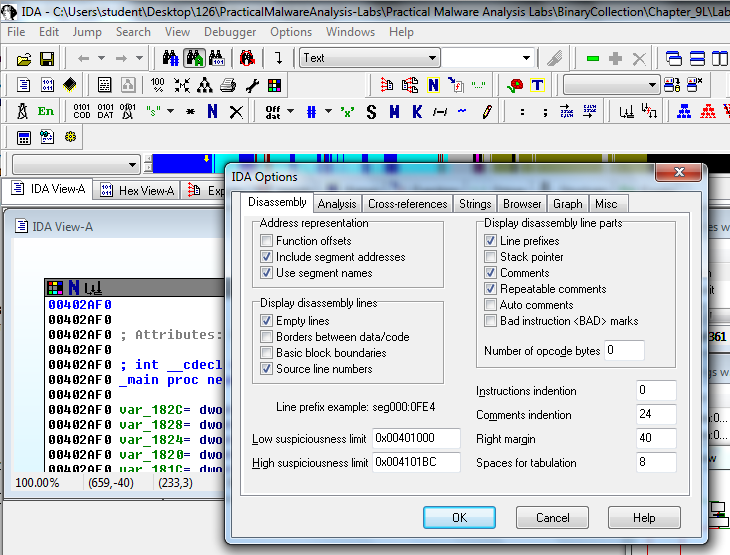This screenshot has width=730, height=555.
Task: Click the back navigation arrow
Action: coord(83,59)
